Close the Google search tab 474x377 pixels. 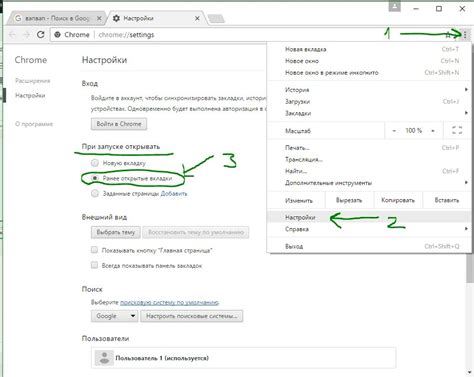[x=99, y=18]
